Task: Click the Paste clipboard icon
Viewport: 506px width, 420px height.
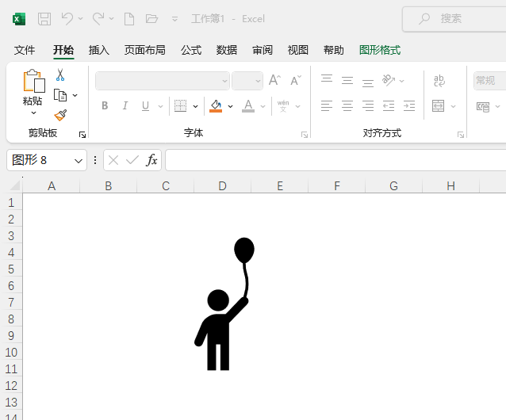Action: pos(33,82)
